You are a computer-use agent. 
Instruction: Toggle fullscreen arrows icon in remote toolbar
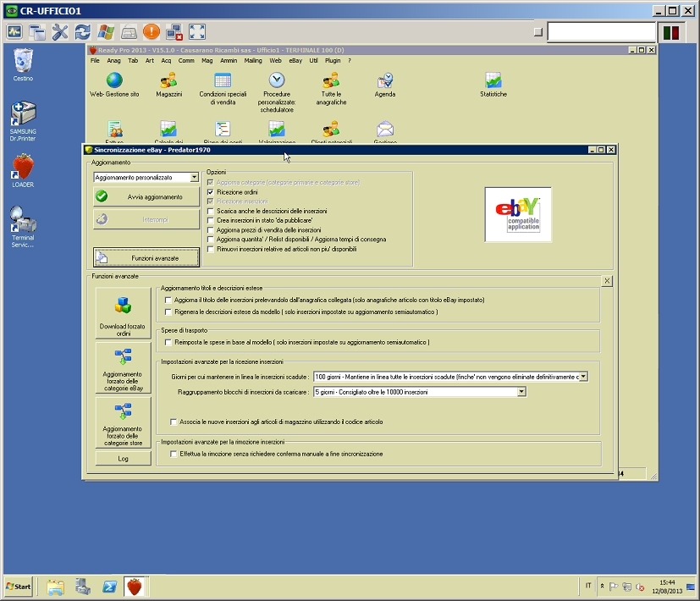pyautogui.click(x=197, y=32)
